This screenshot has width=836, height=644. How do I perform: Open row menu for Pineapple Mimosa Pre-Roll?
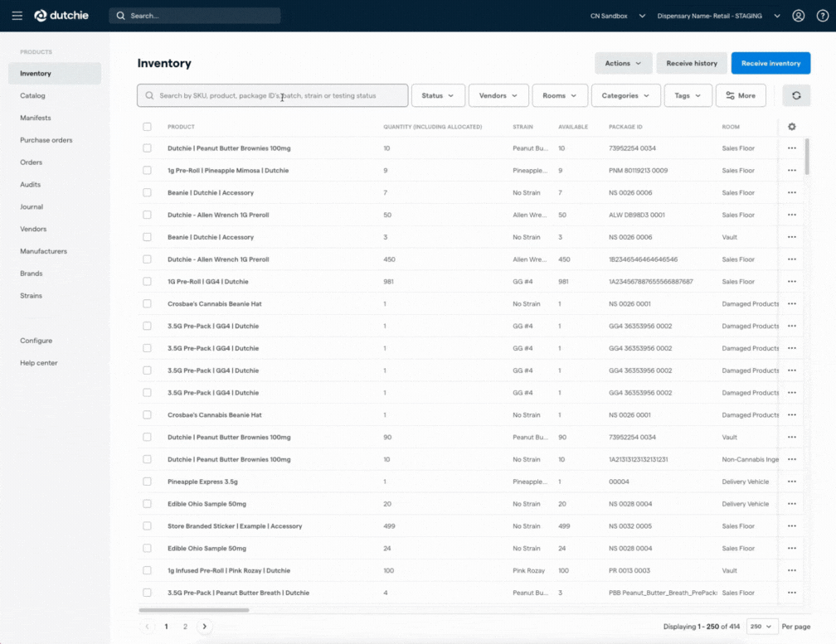pyautogui.click(x=792, y=171)
